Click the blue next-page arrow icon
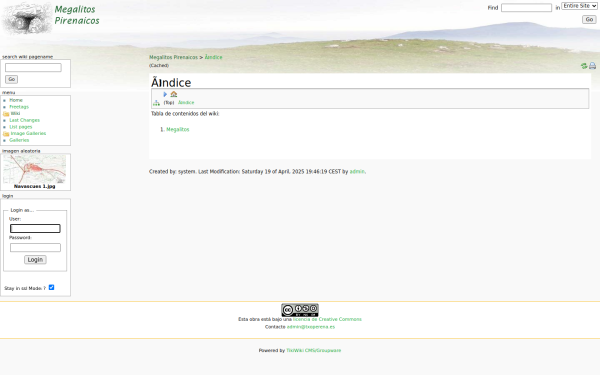Viewport: 600px width, 375px height. pos(165,94)
